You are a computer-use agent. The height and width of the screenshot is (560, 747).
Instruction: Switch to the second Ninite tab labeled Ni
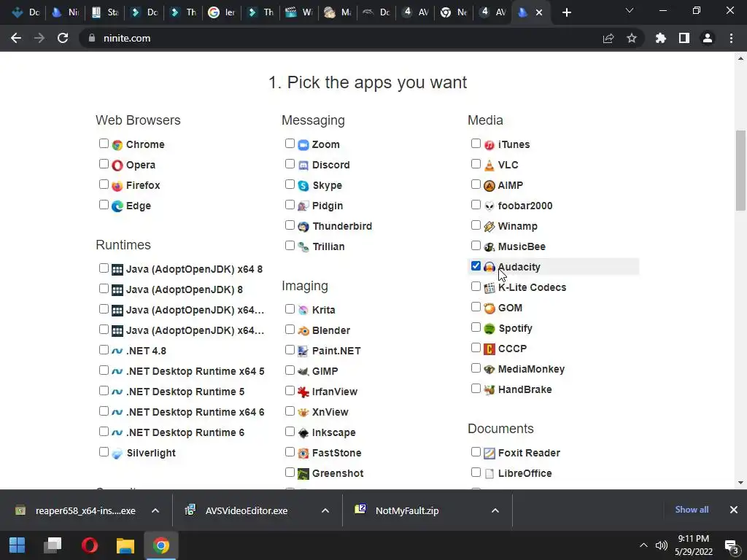[66, 12]
